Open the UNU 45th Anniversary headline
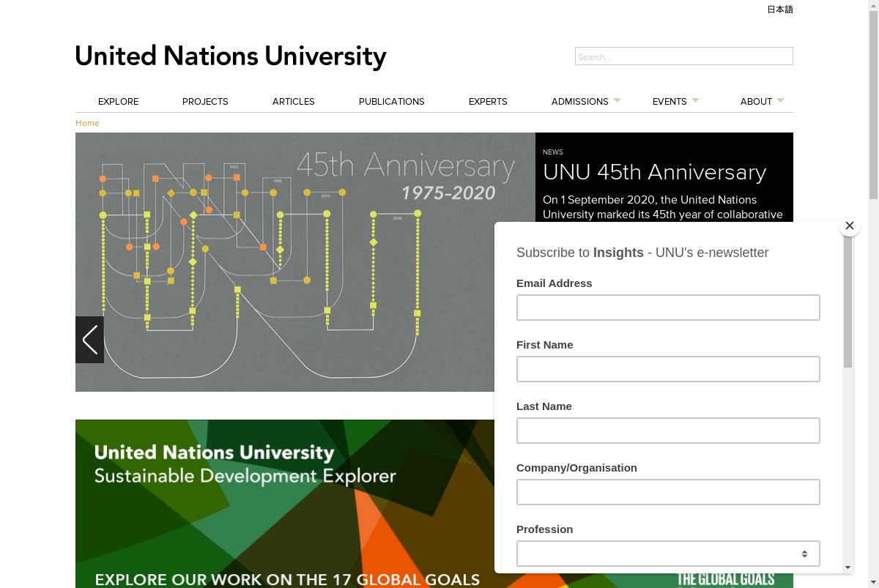Image resolution: width=879 pixels, height=588 pixels. 654,172
